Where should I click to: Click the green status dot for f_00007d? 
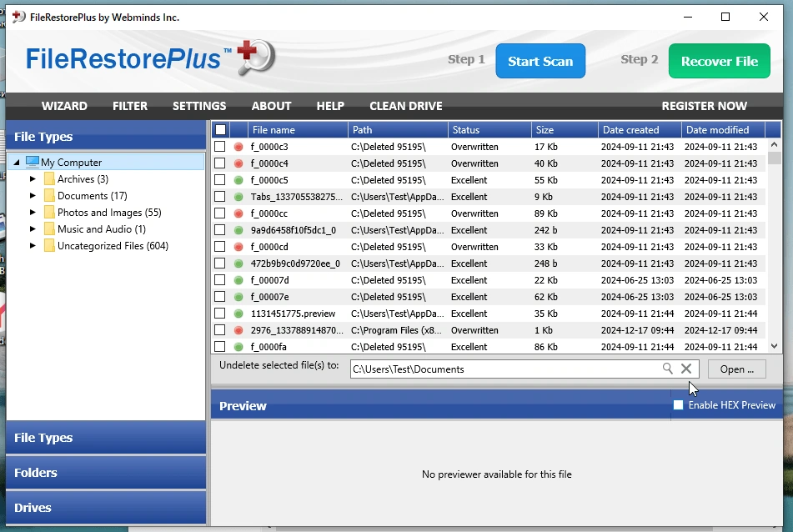[238, 280]
